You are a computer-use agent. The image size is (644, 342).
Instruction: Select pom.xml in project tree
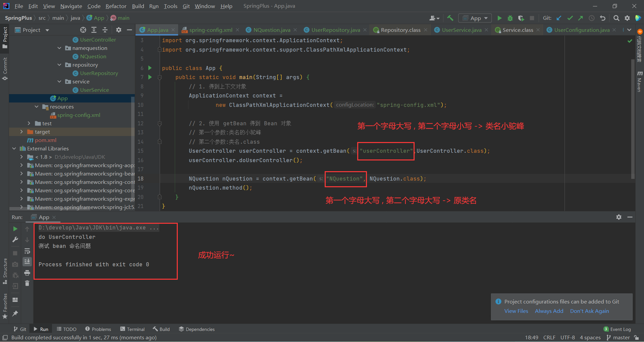click(45, 140)
